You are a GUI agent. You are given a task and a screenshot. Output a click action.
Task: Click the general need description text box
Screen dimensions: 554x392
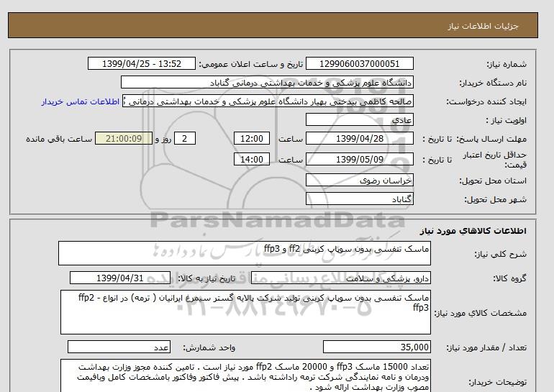pos(245,253)
